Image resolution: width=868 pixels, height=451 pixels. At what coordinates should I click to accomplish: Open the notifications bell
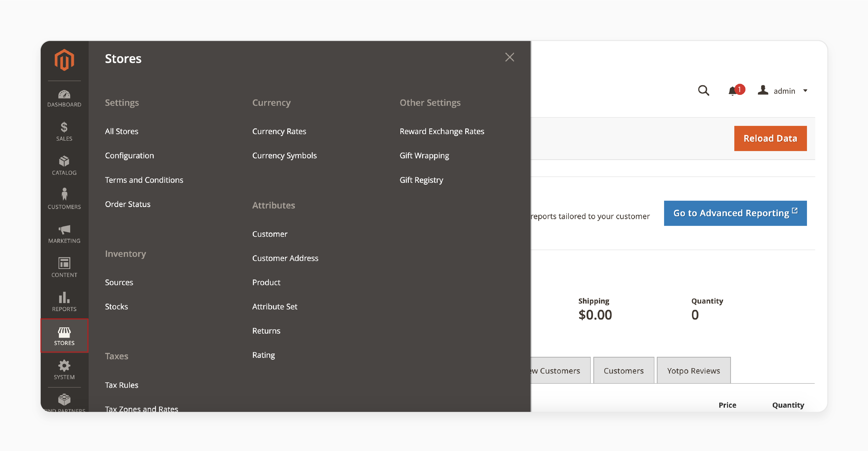pyautogui.click(x=736, y=90)
